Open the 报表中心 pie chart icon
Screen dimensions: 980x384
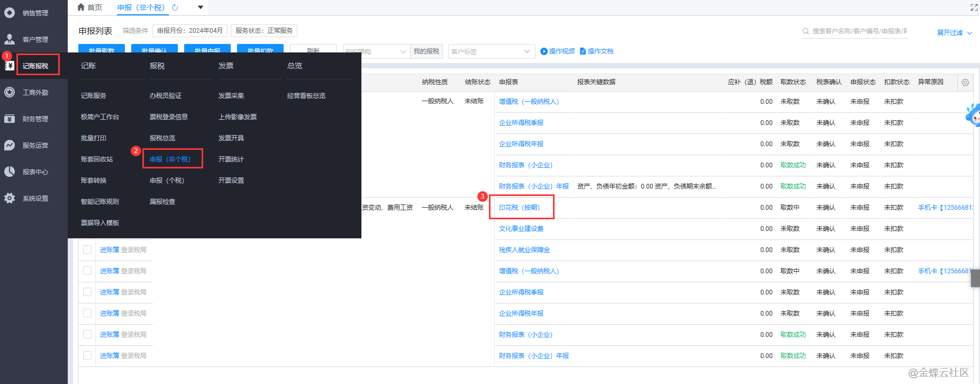[10, 172]
